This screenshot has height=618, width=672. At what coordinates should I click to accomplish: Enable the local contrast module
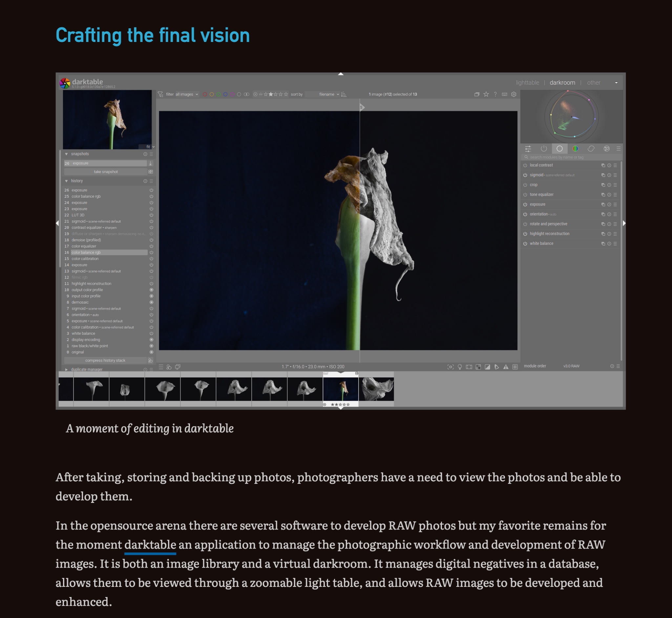[x=525, y=165]
